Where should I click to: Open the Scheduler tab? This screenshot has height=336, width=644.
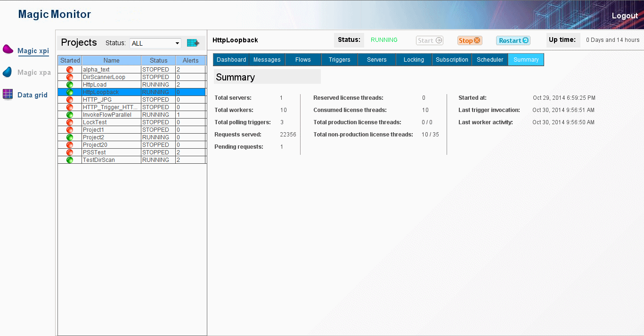pos(490,60)
